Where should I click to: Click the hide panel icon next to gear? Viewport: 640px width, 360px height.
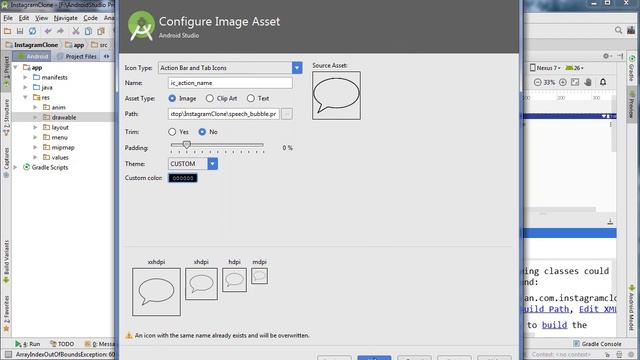(620, 56)
